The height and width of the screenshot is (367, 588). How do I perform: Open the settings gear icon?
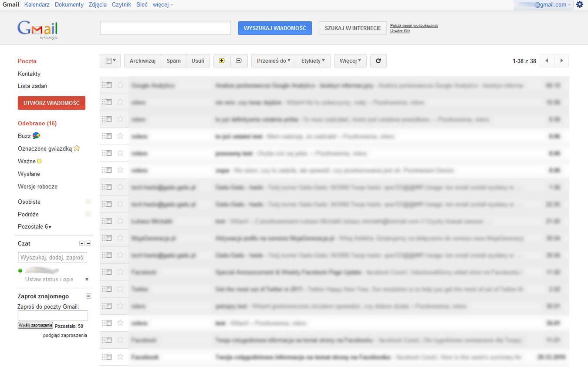point(579,4)
